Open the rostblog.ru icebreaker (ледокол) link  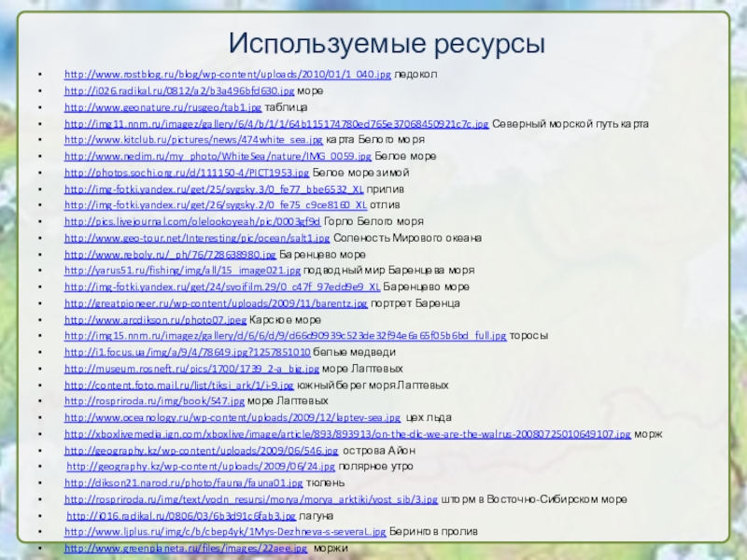(227, 73)
